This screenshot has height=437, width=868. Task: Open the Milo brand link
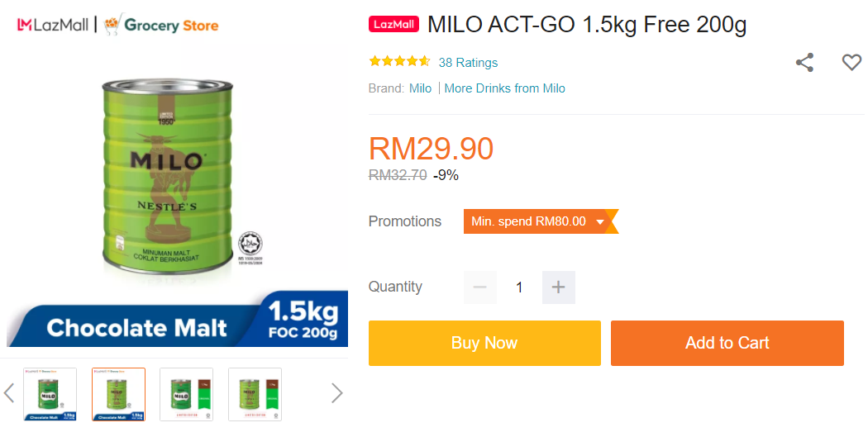click(x=420, y=88)
